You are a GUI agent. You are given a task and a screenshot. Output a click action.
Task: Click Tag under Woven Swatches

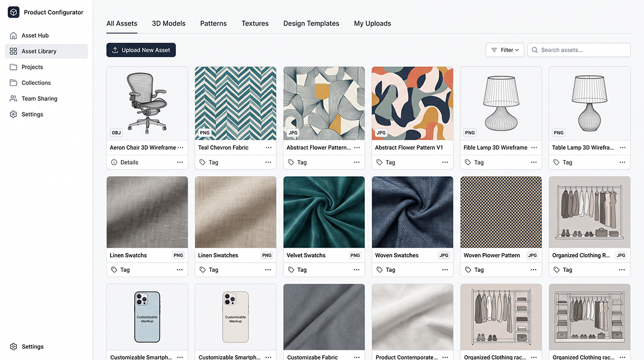pos(386,270)
